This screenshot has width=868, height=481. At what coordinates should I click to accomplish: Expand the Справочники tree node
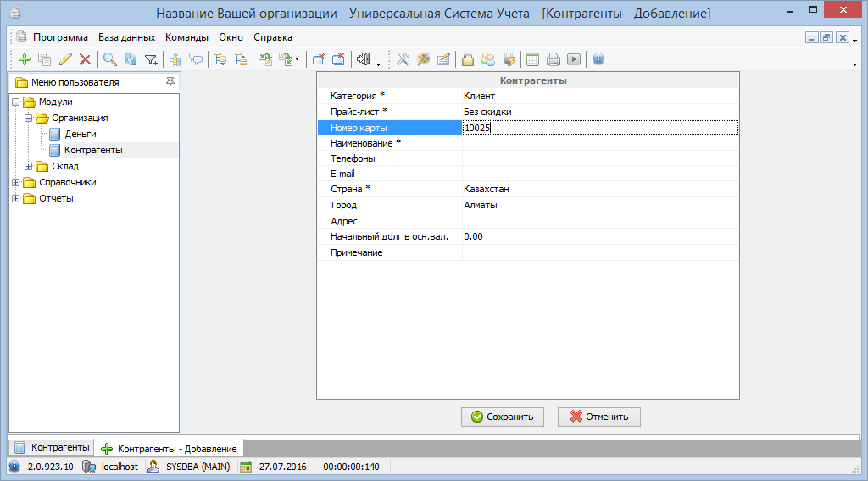(16, 183)
